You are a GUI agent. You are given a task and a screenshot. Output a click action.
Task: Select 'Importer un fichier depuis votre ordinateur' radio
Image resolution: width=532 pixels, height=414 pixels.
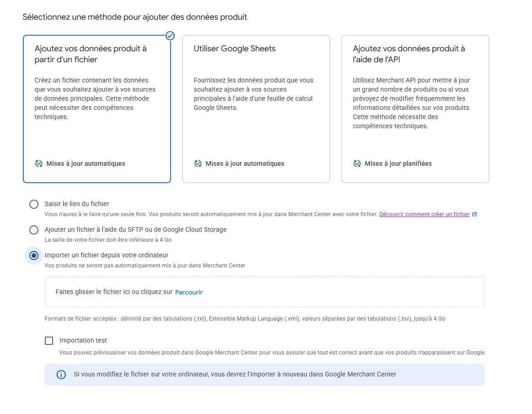tap(34, 256)
